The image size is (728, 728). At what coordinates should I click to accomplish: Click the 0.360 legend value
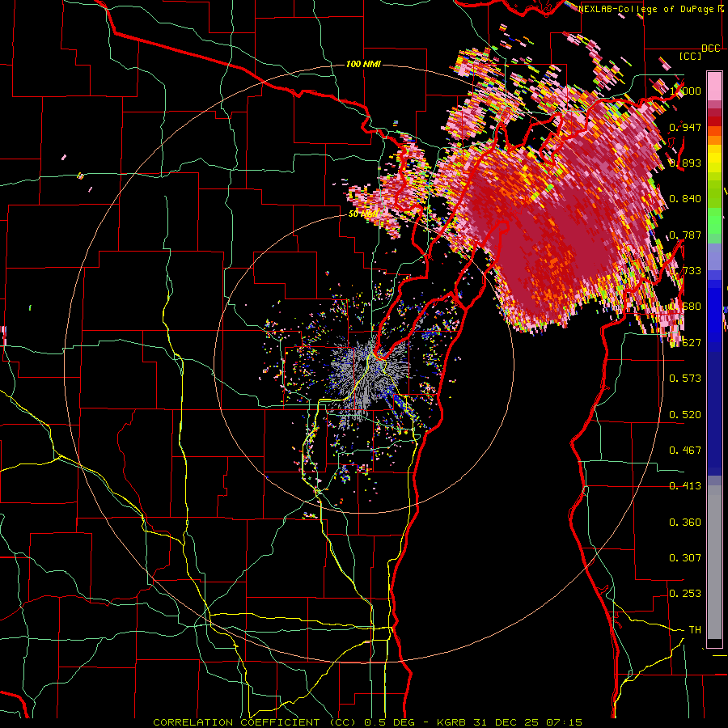(685, 523)
